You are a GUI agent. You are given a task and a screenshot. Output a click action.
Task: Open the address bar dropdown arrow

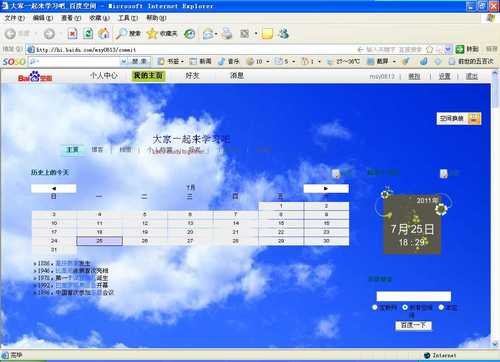tap(448, 50)
